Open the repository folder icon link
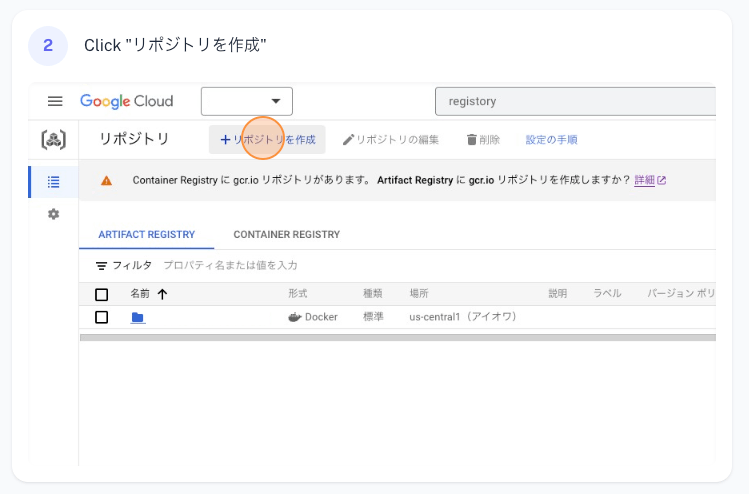The image size is (749, 494). [x=138, y=317]
